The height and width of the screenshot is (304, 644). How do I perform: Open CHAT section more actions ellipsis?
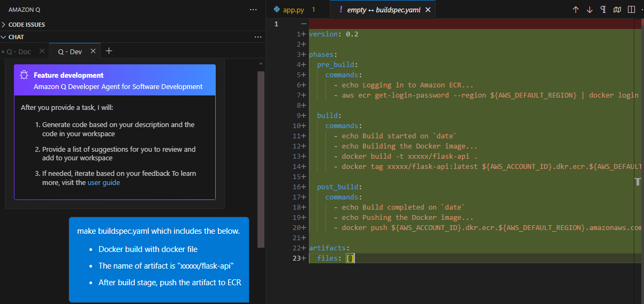257,37
